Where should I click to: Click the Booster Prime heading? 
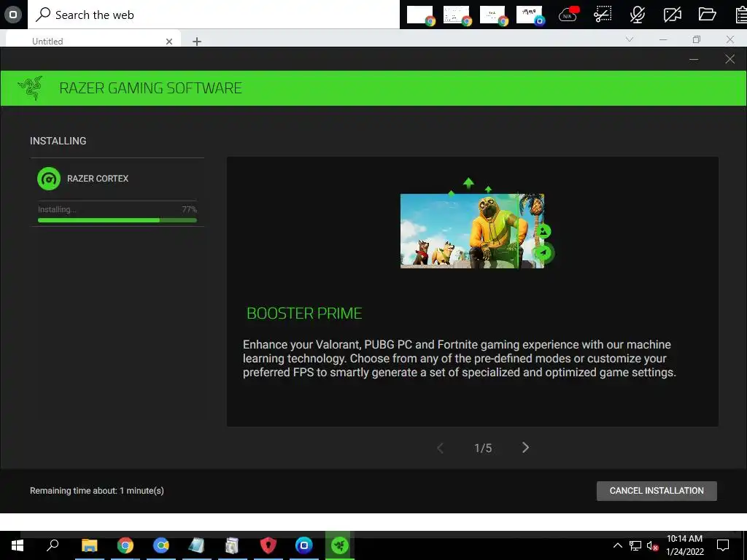304,314
